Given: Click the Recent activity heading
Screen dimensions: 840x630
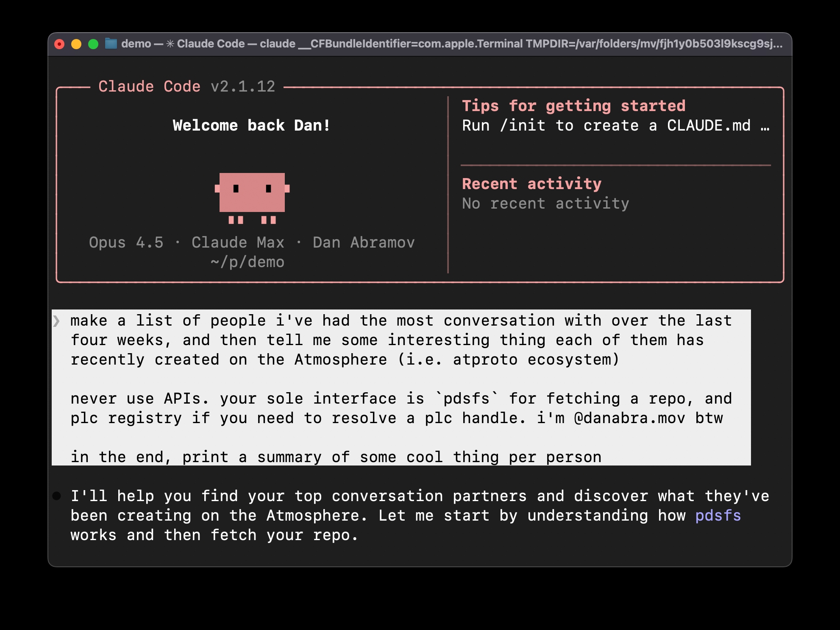Looking at the screenshot, I should pyautogui.click(x=531, y=184).
